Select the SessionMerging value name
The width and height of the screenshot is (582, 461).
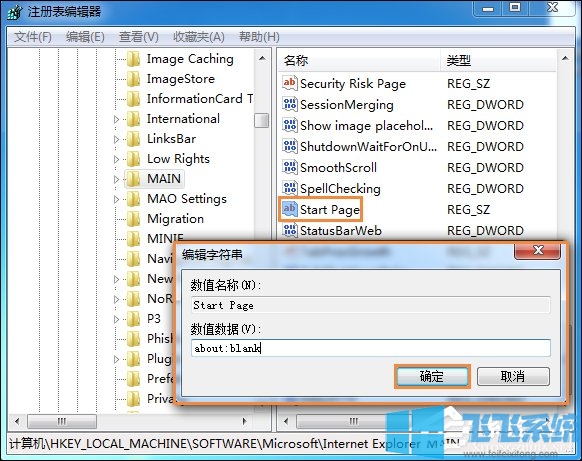click(347, 105)
